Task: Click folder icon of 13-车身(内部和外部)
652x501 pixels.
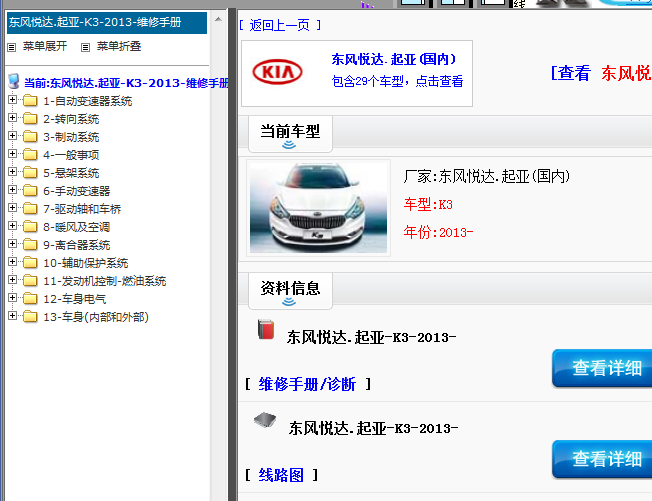Action: [30, 316]
